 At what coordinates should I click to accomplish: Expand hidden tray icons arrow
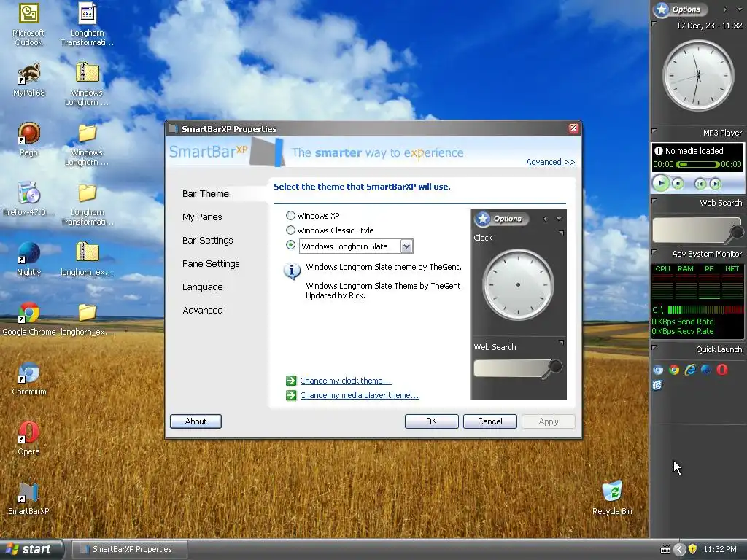[679, 550]
